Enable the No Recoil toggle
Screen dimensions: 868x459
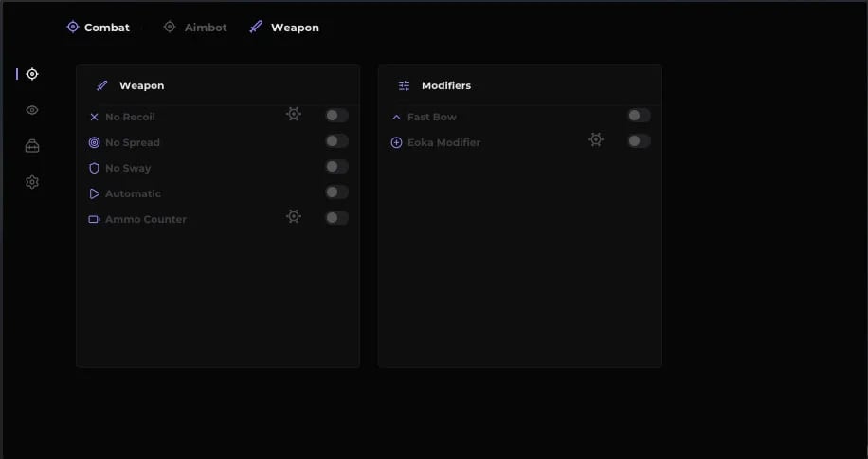[336, 115]
